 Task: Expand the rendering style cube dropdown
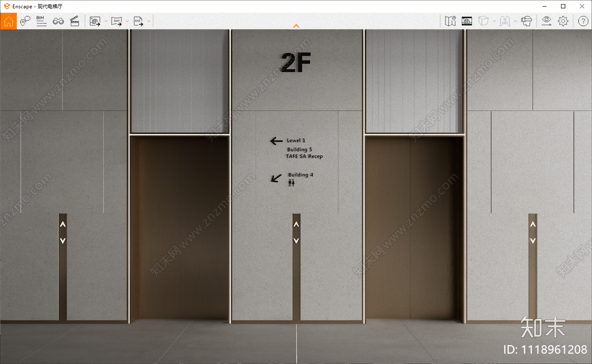[494, 21]
